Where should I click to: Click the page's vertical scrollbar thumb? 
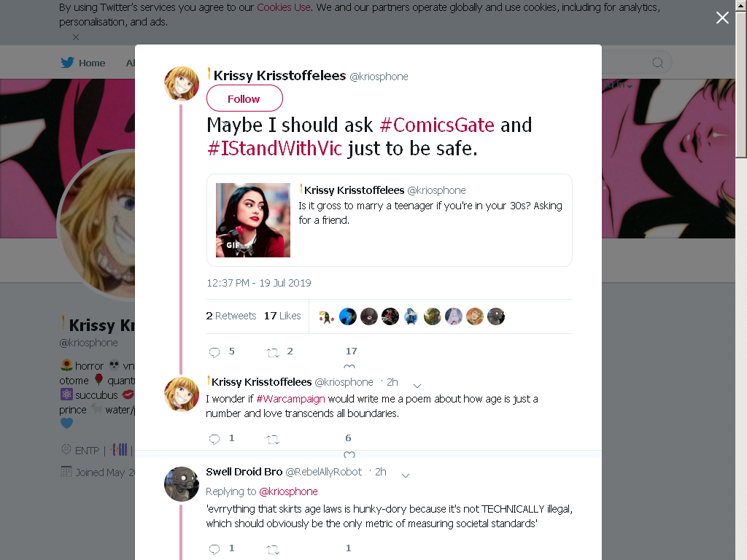tap(741, 85)
